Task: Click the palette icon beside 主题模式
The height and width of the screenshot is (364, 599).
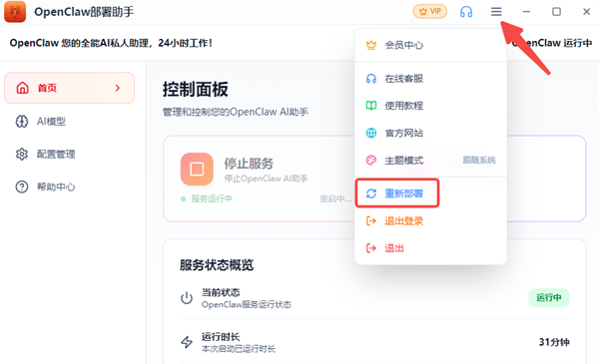Action: (371, 161)
